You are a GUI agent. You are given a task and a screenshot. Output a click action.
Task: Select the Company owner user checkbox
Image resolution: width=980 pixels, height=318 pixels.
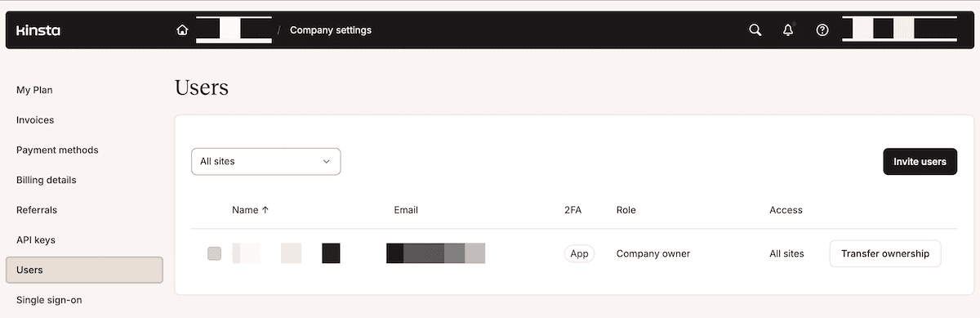(x=215, y=253)
